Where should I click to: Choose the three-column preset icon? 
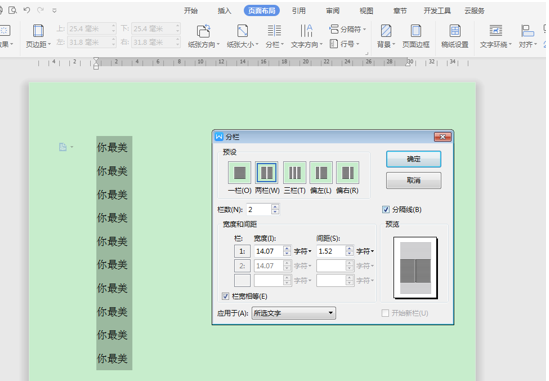point(294,172)
